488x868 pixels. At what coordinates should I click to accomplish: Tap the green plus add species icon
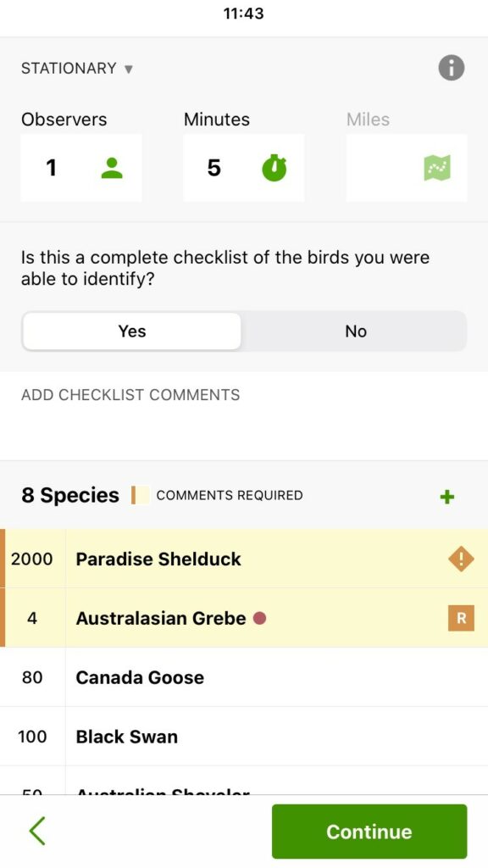click(x=447, y=497)
